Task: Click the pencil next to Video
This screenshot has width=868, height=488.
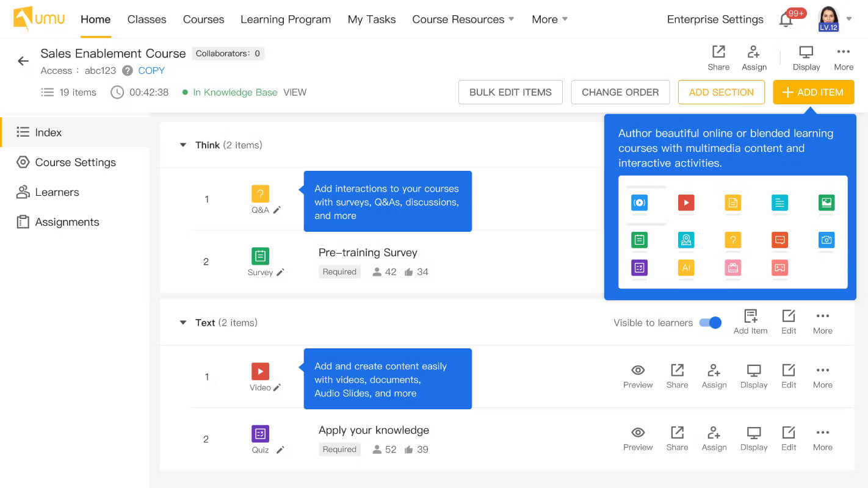Action: 277,388
